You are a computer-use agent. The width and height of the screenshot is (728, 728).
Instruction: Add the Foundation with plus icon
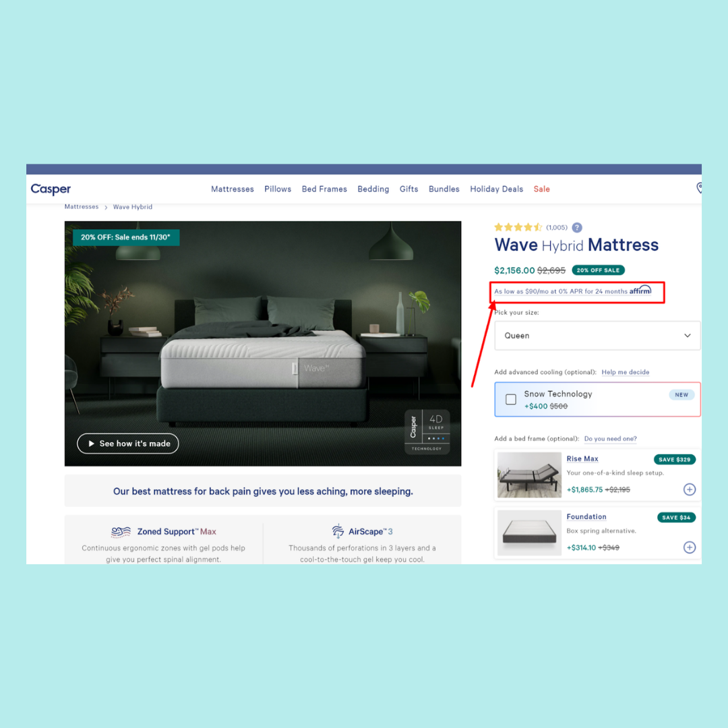click(x=690, y=547)
